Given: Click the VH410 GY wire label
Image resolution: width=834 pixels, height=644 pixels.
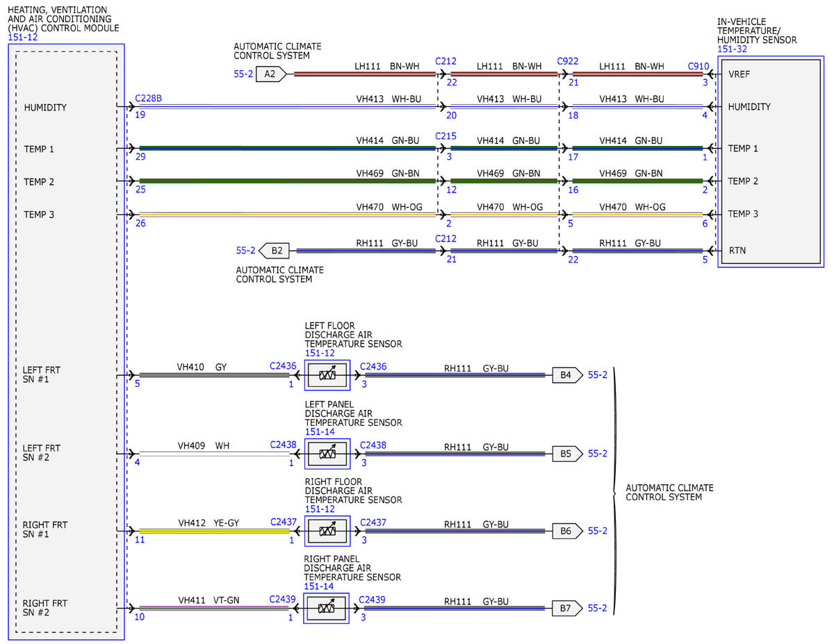Looking at the screenshot, I should click(x=202, y=366).
